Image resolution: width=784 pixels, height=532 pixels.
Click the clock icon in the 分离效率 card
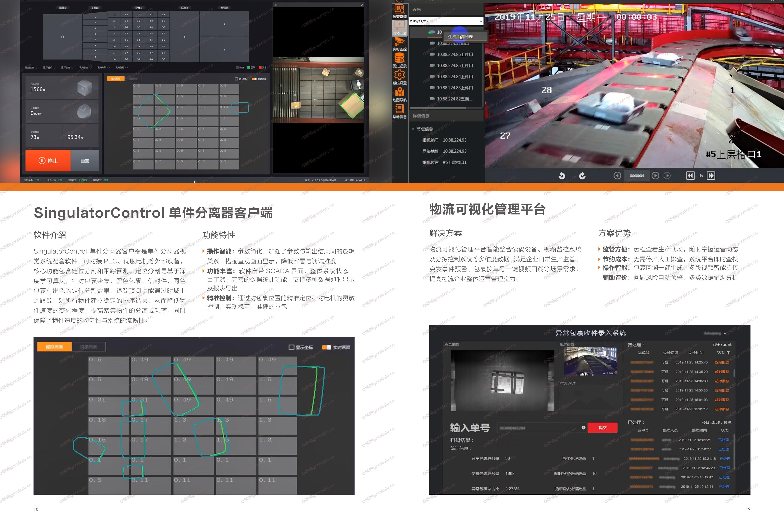(x=84, y=112)
